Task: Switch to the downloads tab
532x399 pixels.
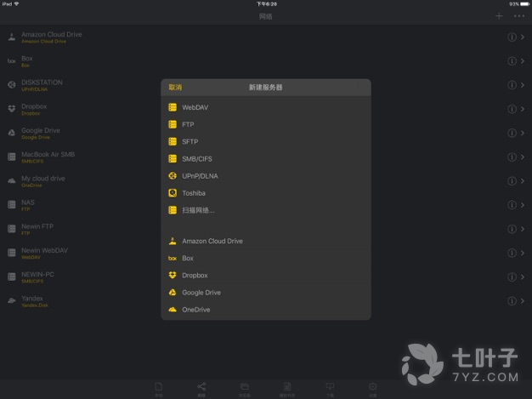Action: (330, 389)
